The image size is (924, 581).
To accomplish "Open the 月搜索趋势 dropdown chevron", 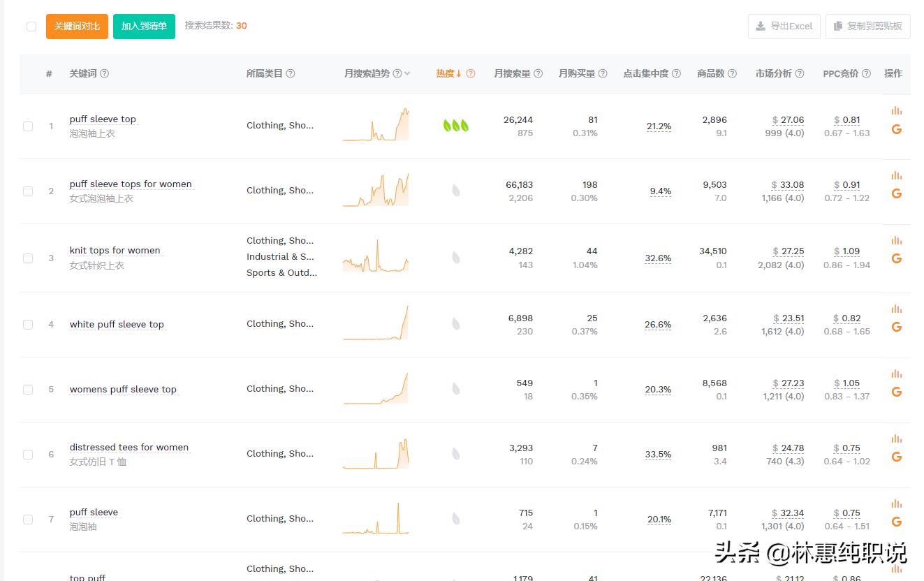I will pyautogui.click(x=406, y=73).
